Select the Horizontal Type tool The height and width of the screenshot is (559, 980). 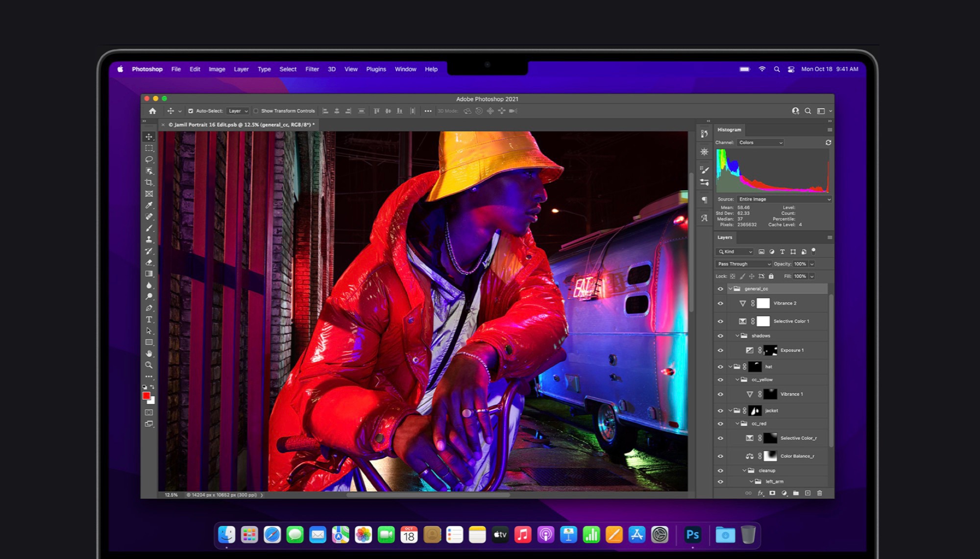(149, 319)
